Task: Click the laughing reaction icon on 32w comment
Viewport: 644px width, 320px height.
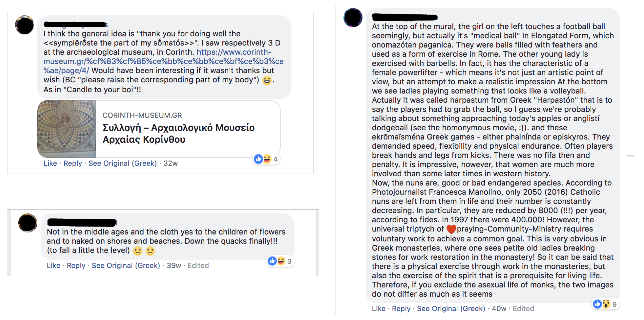Action: 267,159
